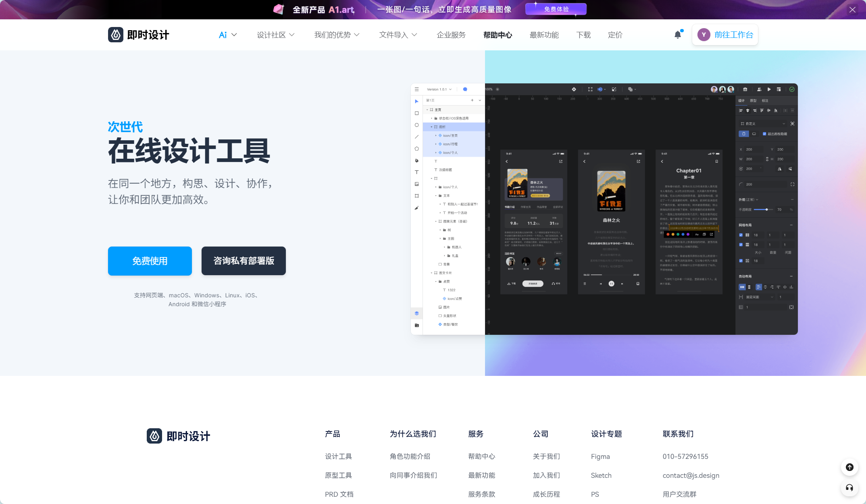866x504 pixels.
Task: Select 企业服务 in top navigation
Action: pos(451,35)
